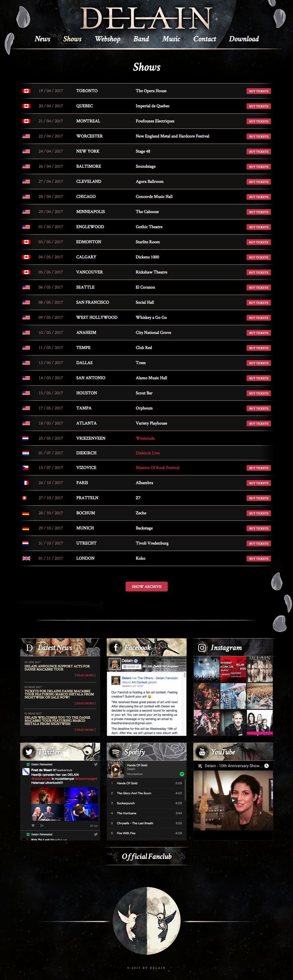Read more about support acts announcement
Viewport: 293px width, 980px height.
click(x=85, y=675)
